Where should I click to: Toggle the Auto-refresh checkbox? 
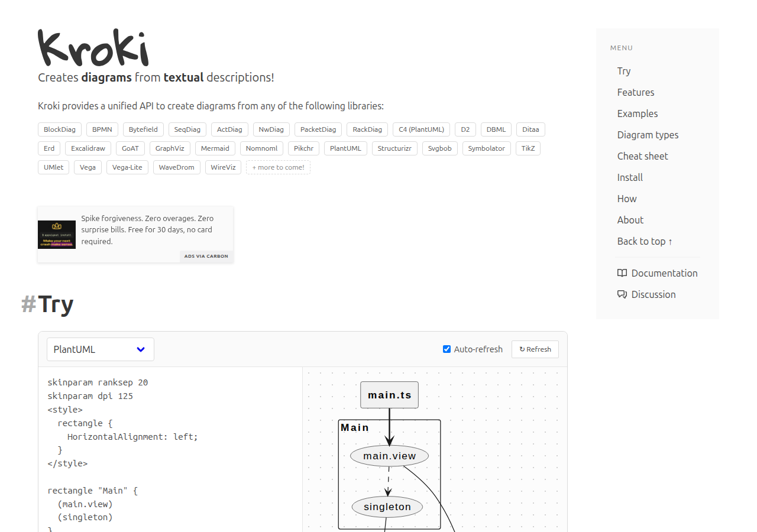(447, 349)
